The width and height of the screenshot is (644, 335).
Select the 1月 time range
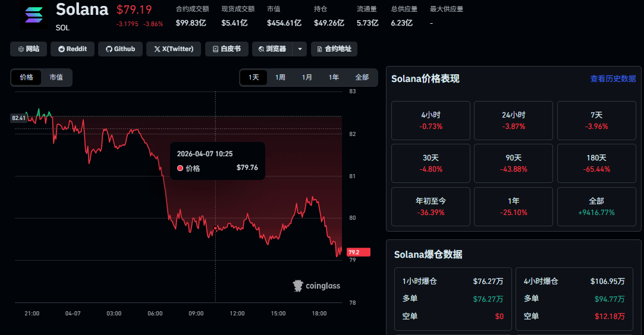307,77
